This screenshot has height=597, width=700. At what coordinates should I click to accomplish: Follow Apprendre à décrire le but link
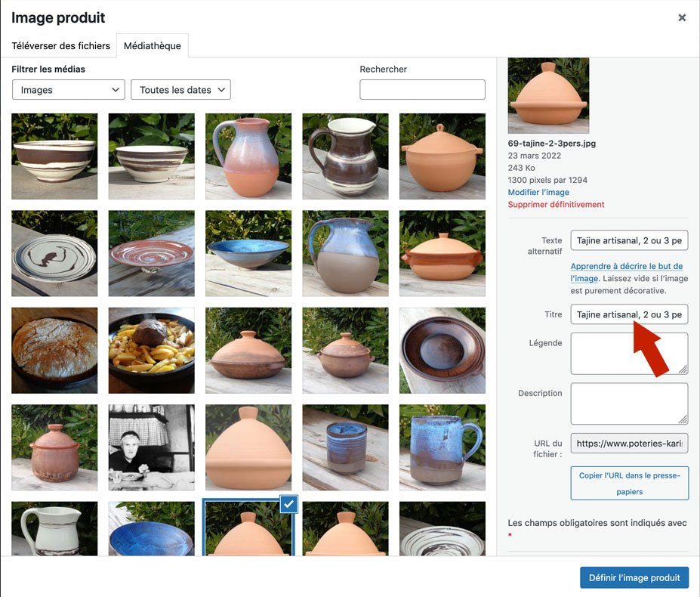pyautogui.click(x=626, y=267)
